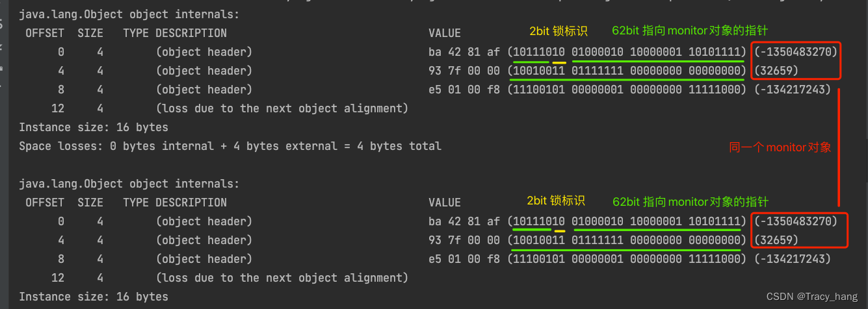
Task: Click the "TYPE DESCRIPTION" header of second printout
Action: (175, 203)
